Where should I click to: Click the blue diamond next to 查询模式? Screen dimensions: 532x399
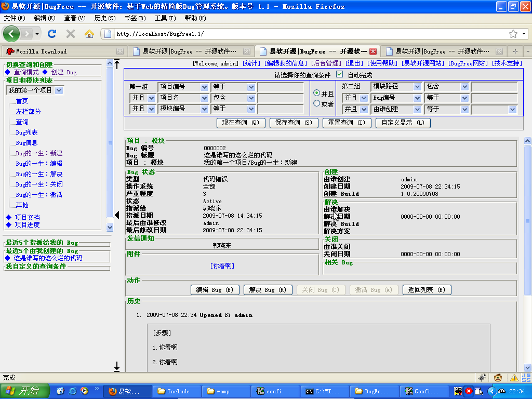8,72
